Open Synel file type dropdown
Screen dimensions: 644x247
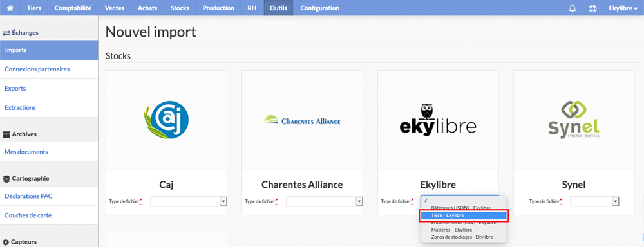594,201
